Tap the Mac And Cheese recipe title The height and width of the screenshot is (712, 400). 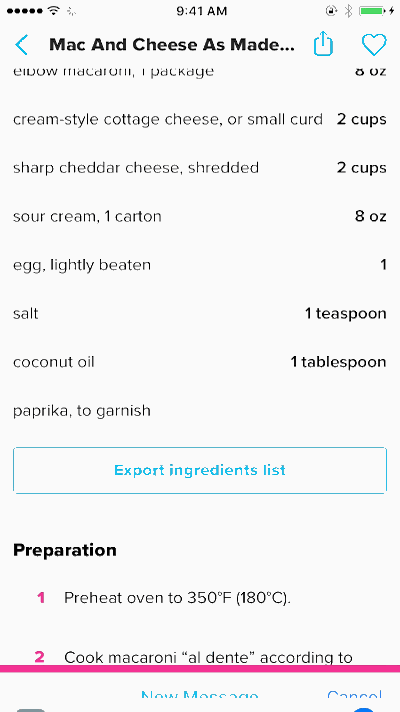point(172,44)
